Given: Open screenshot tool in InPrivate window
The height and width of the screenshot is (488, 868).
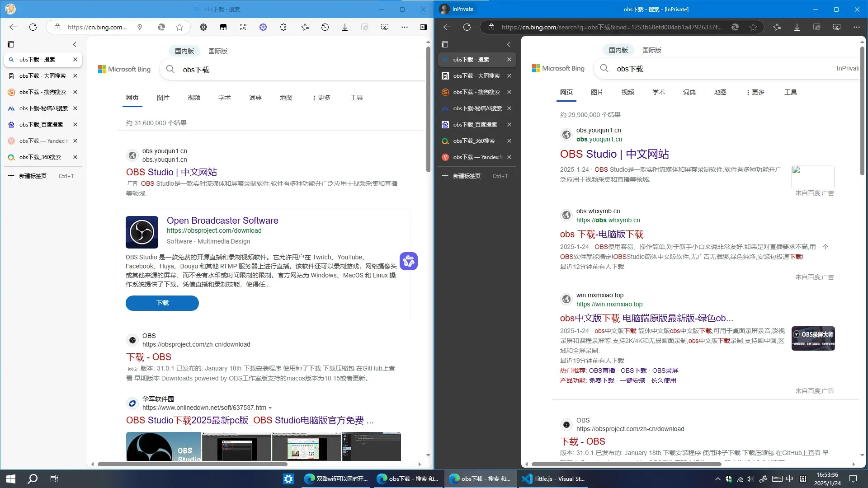Looking at the screenshot, I should pos(837,27).
